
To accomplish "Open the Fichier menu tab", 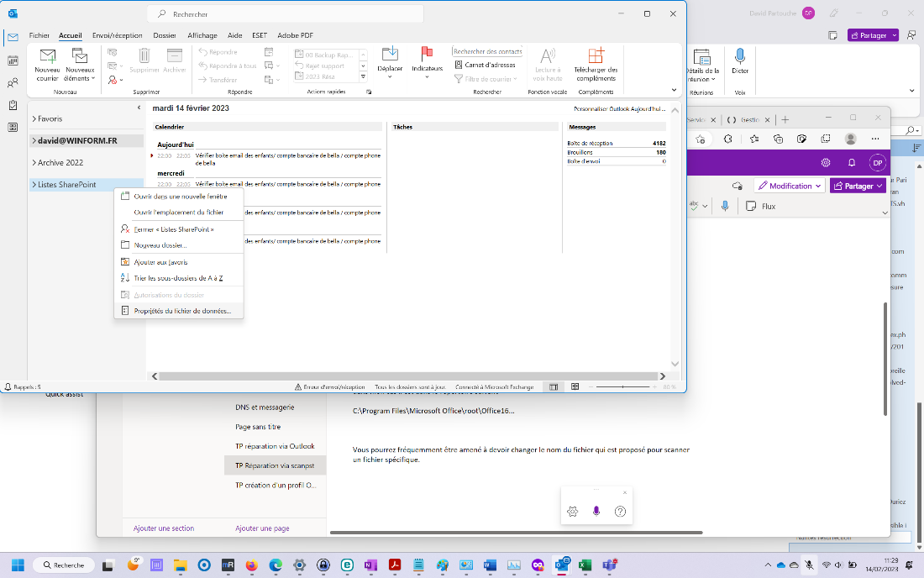I will click(x=39, y=35).
